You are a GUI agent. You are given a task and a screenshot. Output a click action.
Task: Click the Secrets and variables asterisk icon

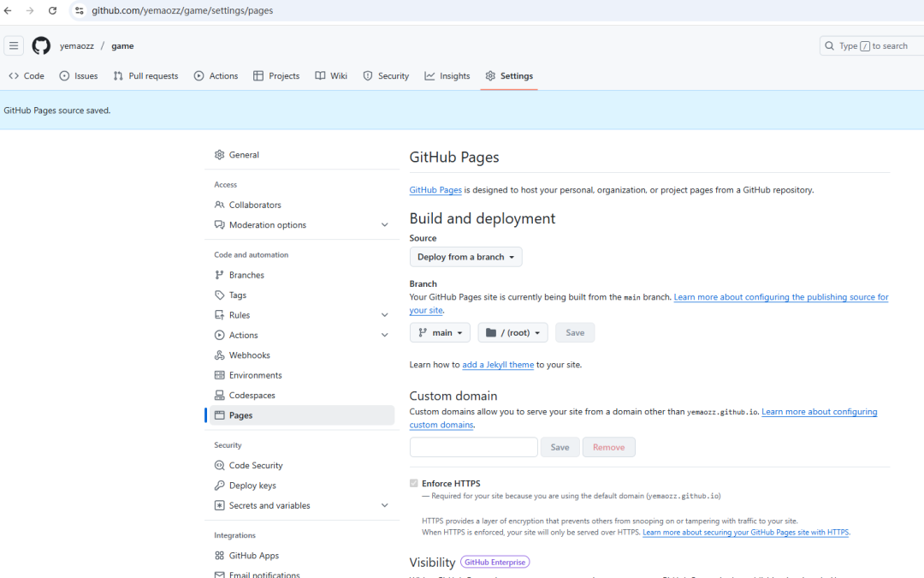pyautogui.click(x=219, y=505)
